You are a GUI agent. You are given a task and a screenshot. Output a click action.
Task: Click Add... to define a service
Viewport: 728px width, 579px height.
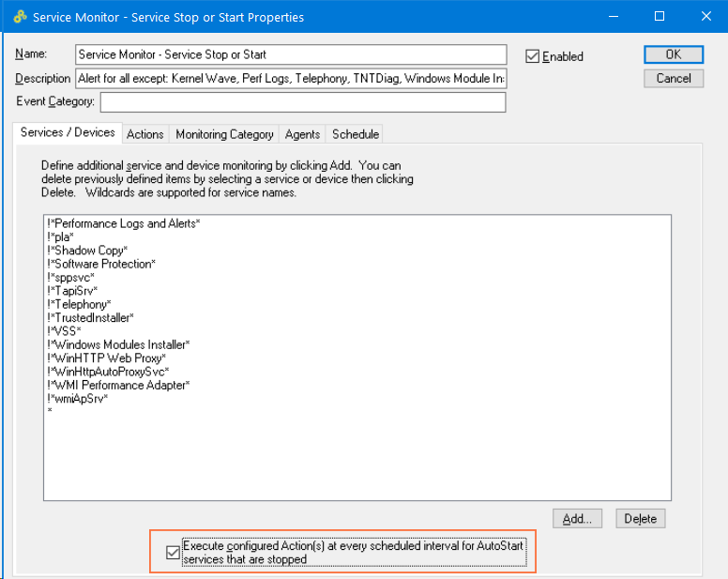tap(577, 519)
